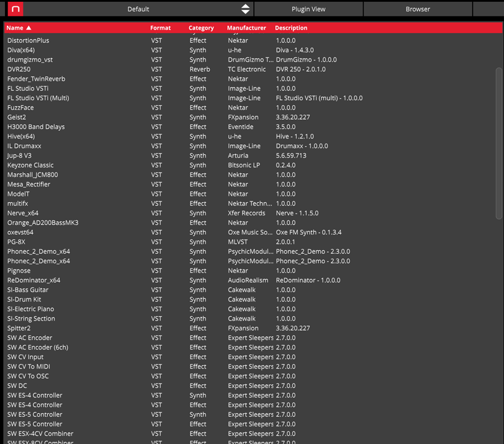Switch to Plugin View tab
504x444 pixels.
(308, 9)
